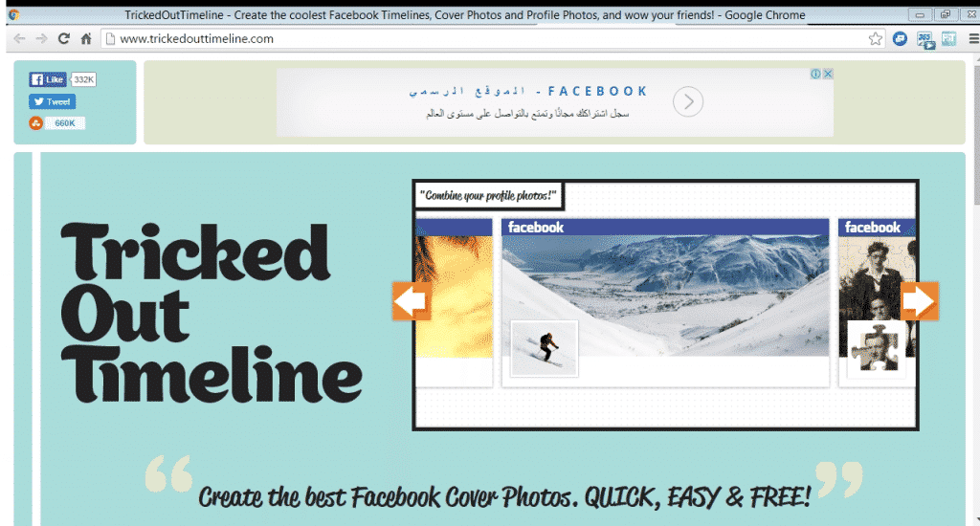Click the puzzle-piece portrait profile photo

[x=877, y=349]
